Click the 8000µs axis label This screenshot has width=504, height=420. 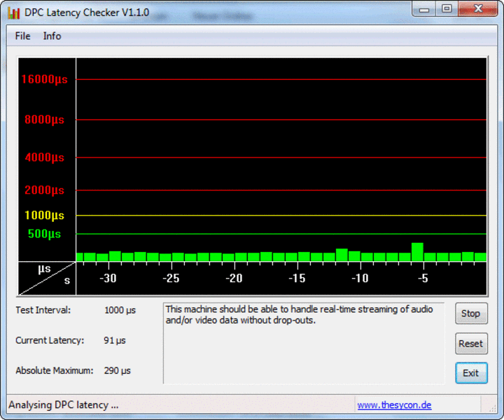(x=44, y=120)
